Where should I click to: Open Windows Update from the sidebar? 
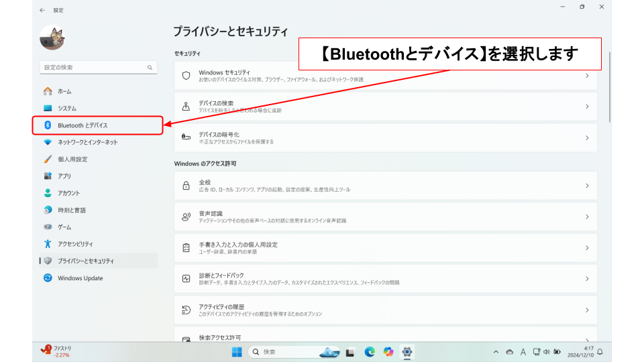[x=80, y=278]
